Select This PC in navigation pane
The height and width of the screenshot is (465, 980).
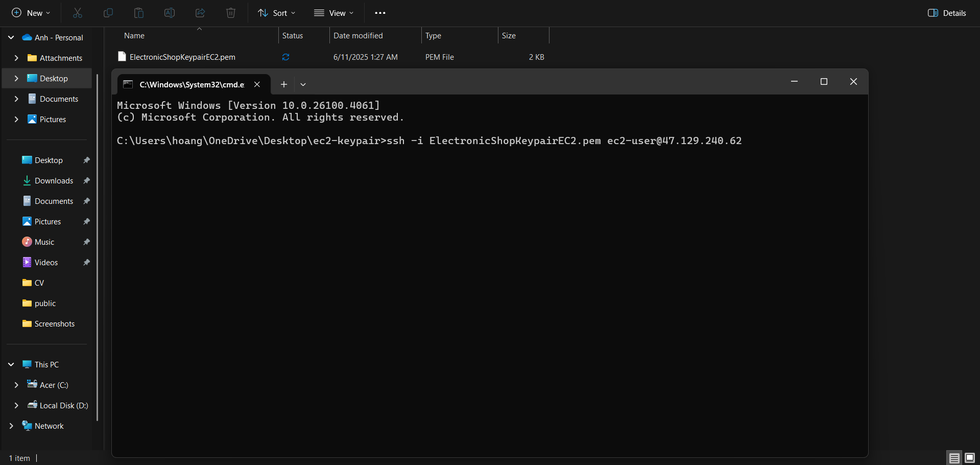point(40,364)
